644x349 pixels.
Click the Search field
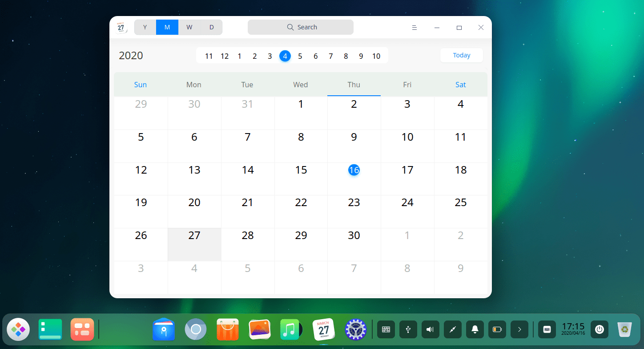coord(301,27)
